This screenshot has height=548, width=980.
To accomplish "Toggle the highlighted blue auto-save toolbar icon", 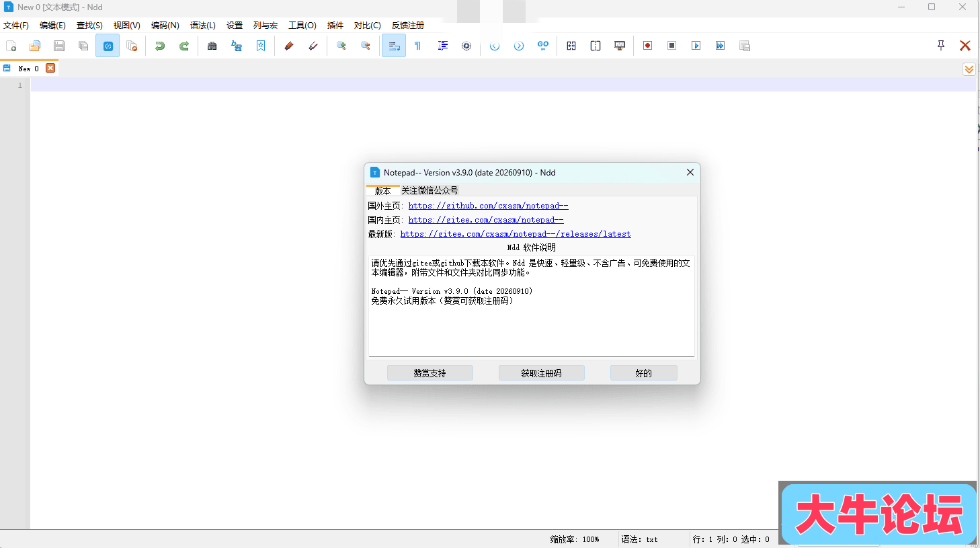I will click(108, 46).
